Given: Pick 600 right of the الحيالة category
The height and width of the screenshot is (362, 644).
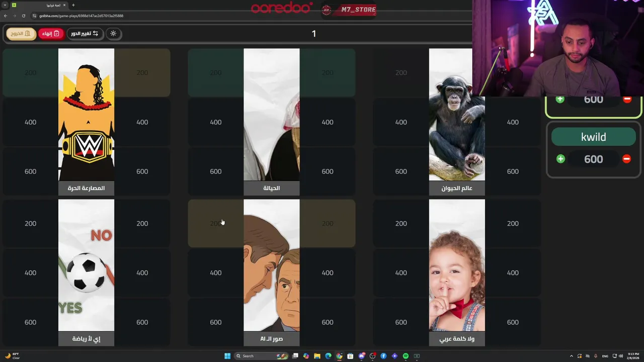Looking at the screenshot, I should click(x=328, y=171).
